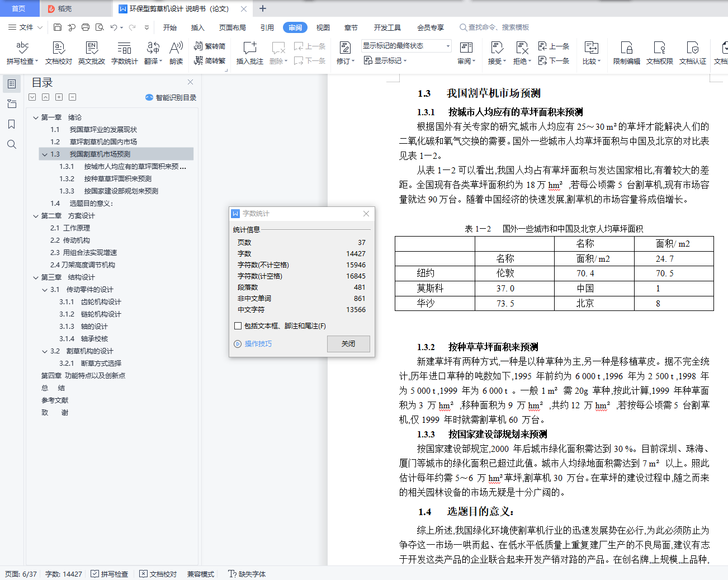Open the bookmark pane from left sidebar
Image resolution: width=728 pixels, height=580 pixels.
click(11, 124)
